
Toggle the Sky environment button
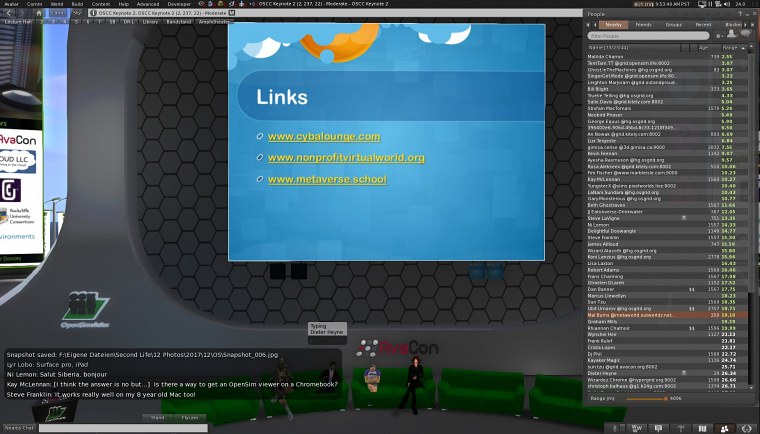pos(78,12)
